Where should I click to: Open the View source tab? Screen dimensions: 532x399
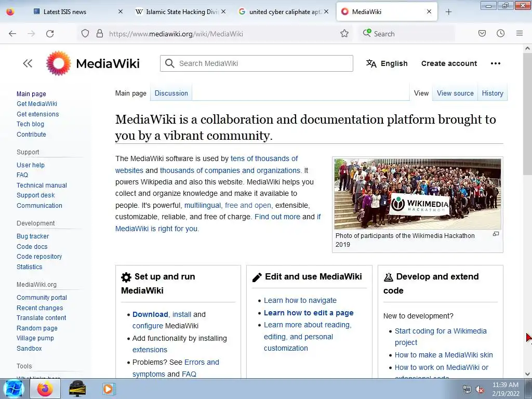tap(455, 94)
